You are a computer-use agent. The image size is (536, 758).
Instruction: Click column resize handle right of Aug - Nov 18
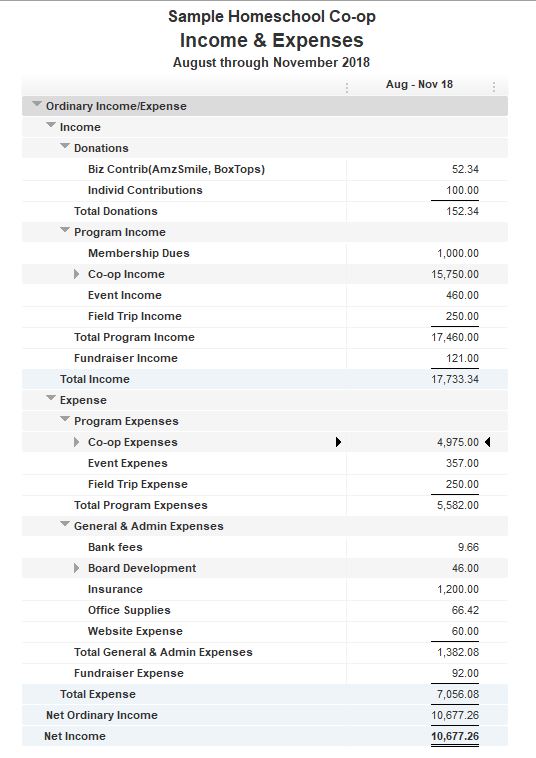coord(493,87)
